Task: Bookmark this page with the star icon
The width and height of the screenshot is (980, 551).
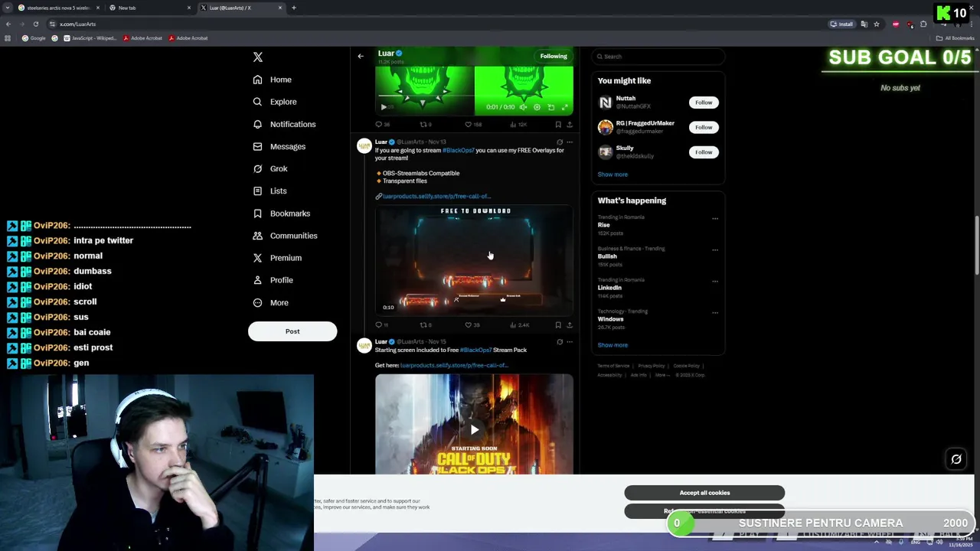Action: pyautogui.click(x=877, y=24)
